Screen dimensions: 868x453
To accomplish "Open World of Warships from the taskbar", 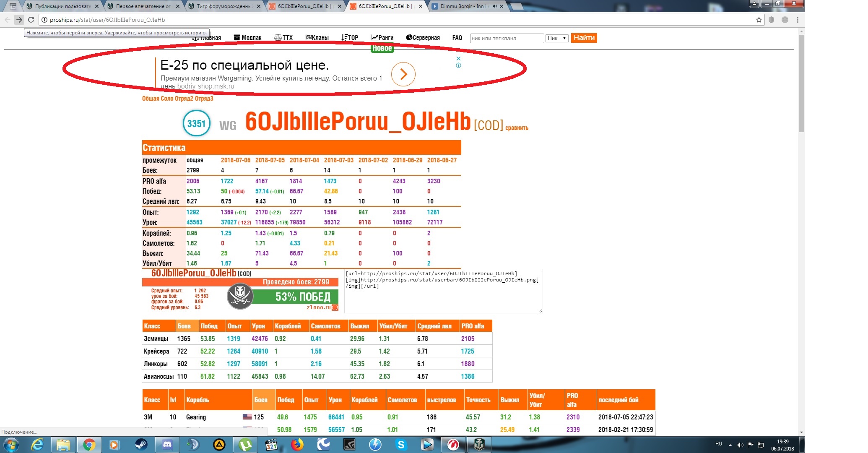I will pyautogui.click(x=479, y=445).
